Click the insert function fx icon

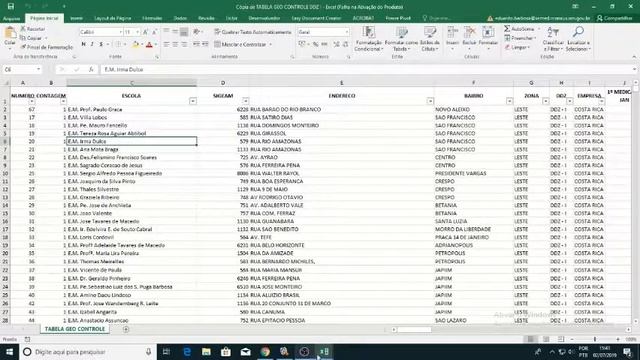tap(91, 69)
